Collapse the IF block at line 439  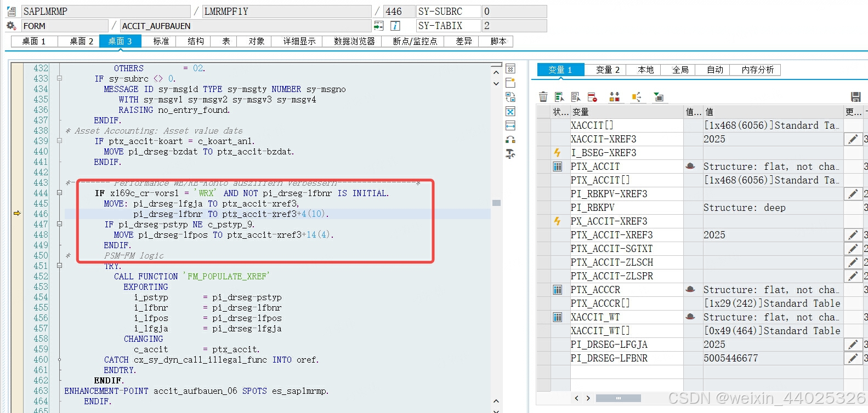click(59, 141)
